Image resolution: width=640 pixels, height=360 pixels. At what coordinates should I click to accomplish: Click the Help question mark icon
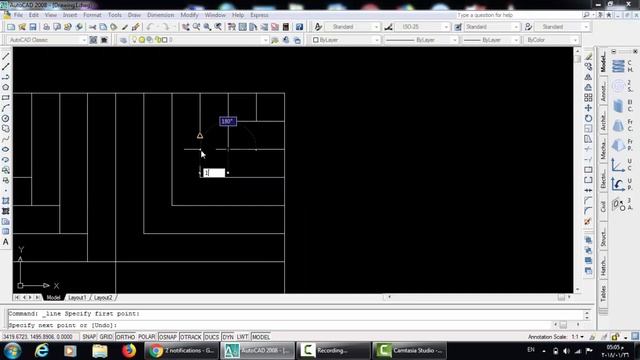pyautogui.click(x=300, y=27)
